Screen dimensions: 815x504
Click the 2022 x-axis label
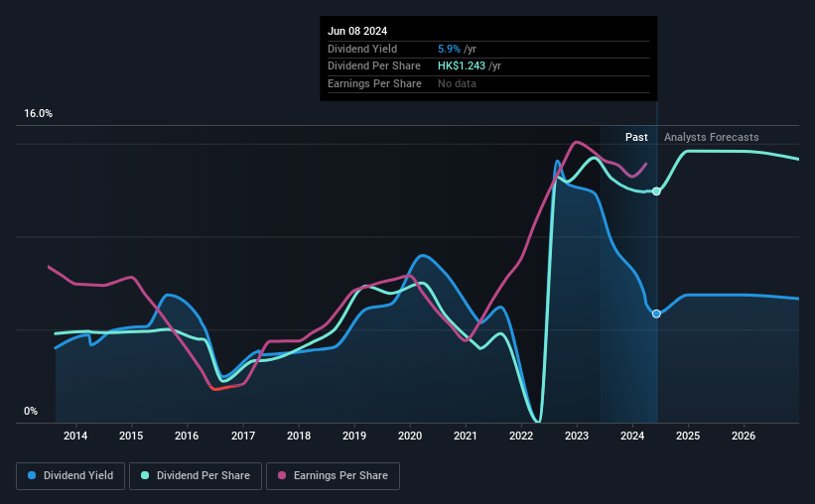(x=521, y=436)
